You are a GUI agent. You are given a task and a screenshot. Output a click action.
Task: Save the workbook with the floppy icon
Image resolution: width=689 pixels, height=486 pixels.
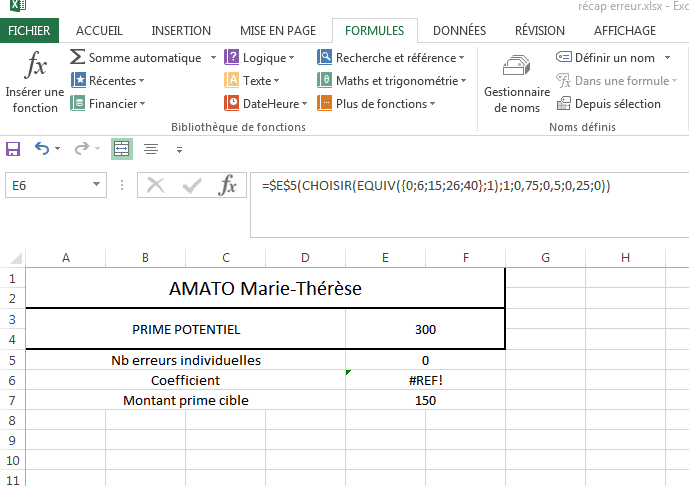point(13,149)
